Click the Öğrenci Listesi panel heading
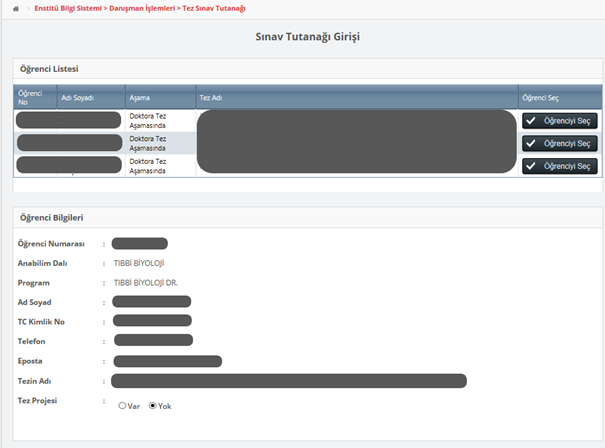Viewport: 605px width, 448px height. tap(49, 69)
